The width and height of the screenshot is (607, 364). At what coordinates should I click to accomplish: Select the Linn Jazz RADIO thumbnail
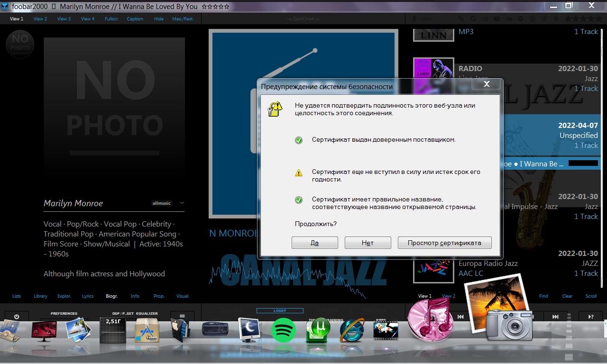[x=433, y=76]
